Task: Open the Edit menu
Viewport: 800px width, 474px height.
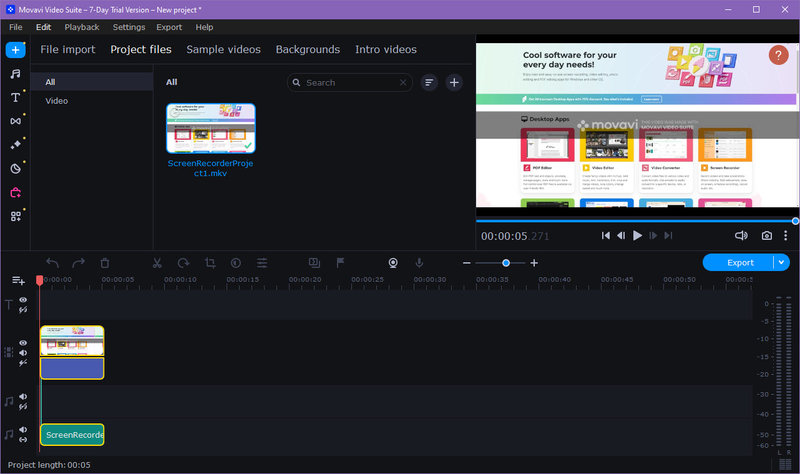Action: (43, 27)
